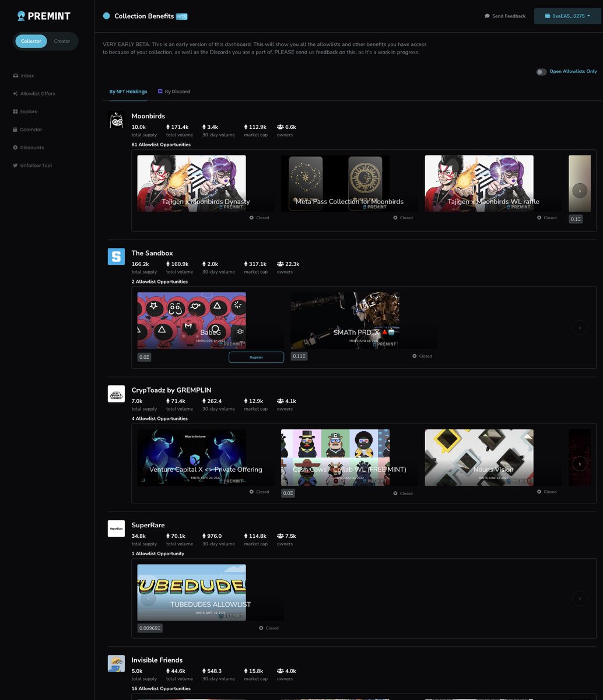
Task: Click The Sandbox collection logo
Action: click(x=117, y=257)
